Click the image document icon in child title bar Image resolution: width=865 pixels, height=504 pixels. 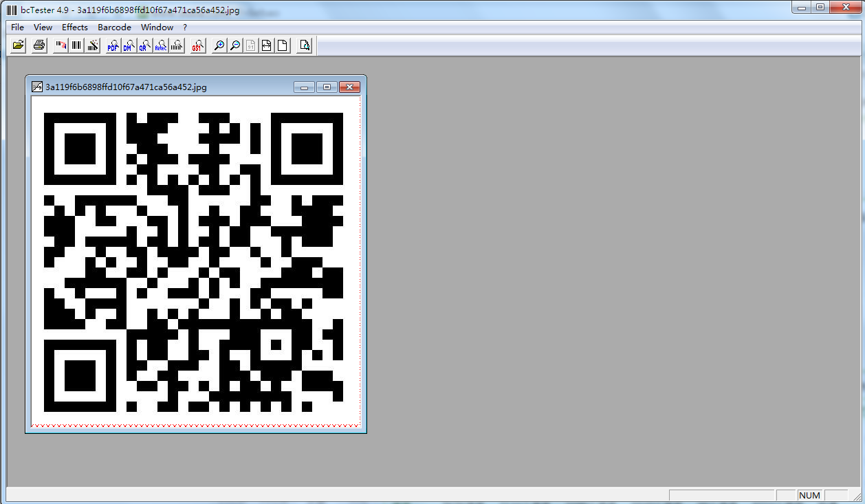[37, 87]
